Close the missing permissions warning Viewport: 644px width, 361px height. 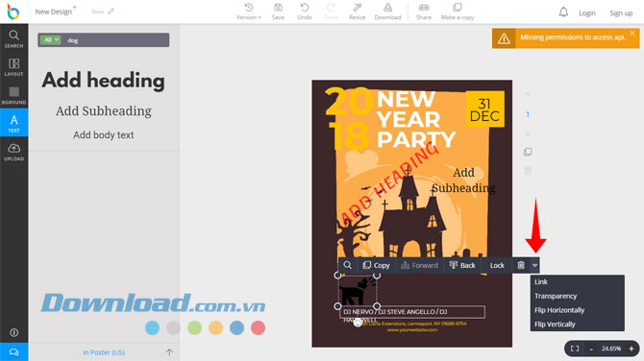632,34
